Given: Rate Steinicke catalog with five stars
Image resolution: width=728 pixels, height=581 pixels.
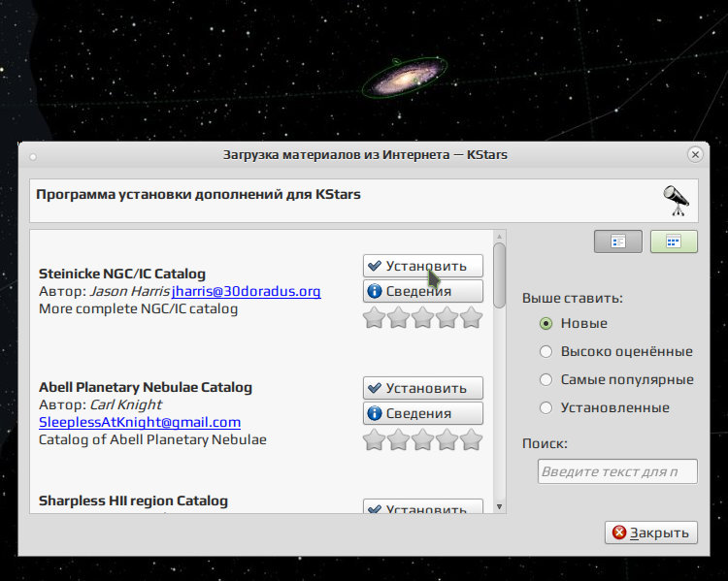Looking at the screenshot, I should 471,317.
